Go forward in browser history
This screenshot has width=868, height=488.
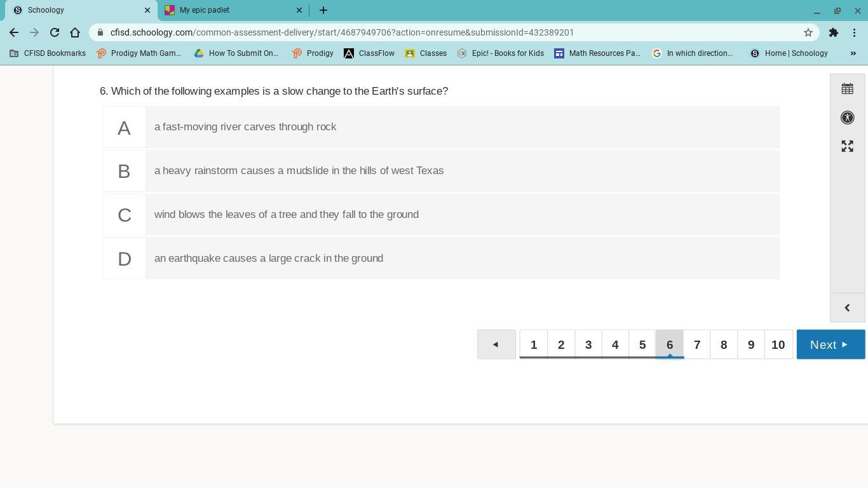tap(34, 32)
